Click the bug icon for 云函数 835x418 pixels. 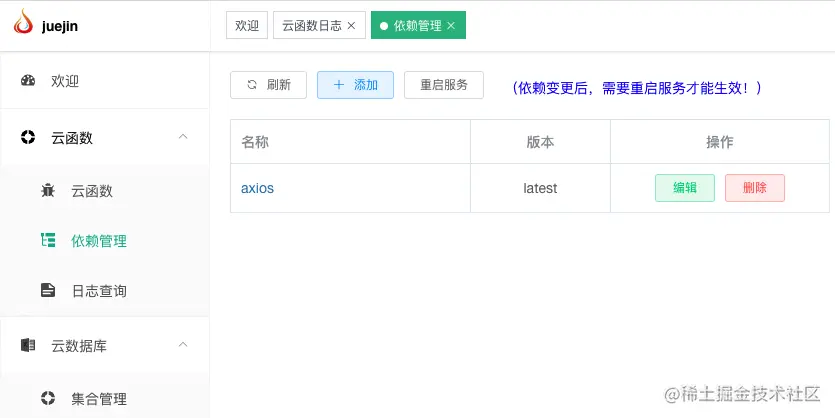[x=48, y=191]
